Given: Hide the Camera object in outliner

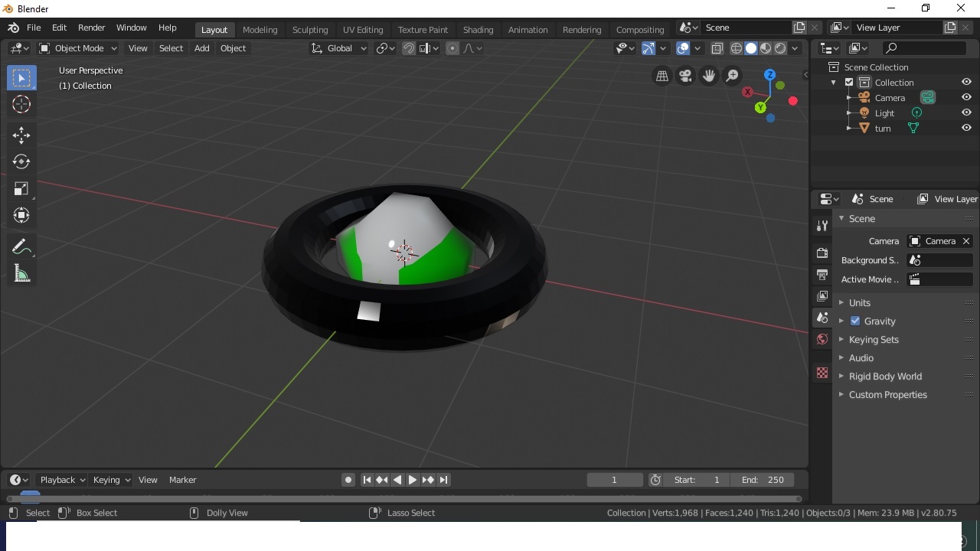Looking at the screenshot, I should pyautogui.click(x=966, y=98).
